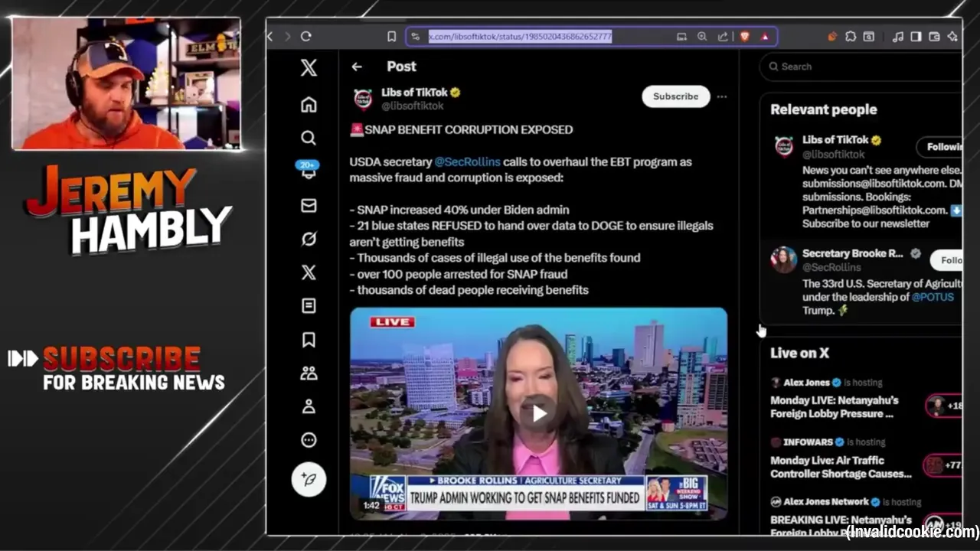The height and width of the screenshot is (551, 980).
Task: Open the extensions puzzle icon
Action: [x=851, y=36]
